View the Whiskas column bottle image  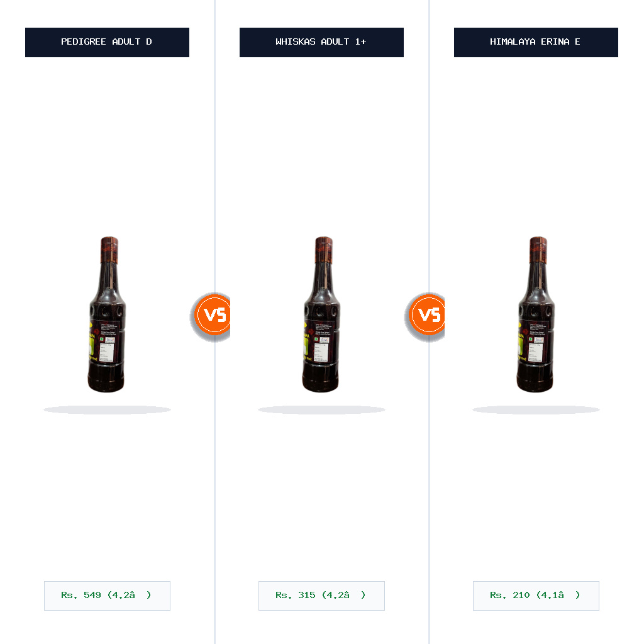coord(321,314)
